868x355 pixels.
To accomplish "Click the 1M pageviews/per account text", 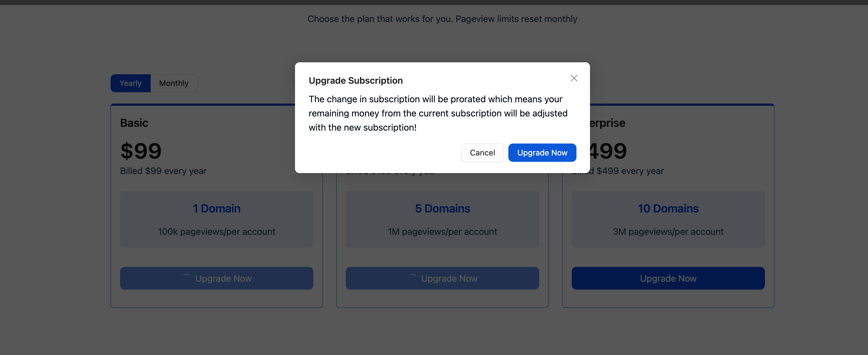I will [x=442, y=232].
